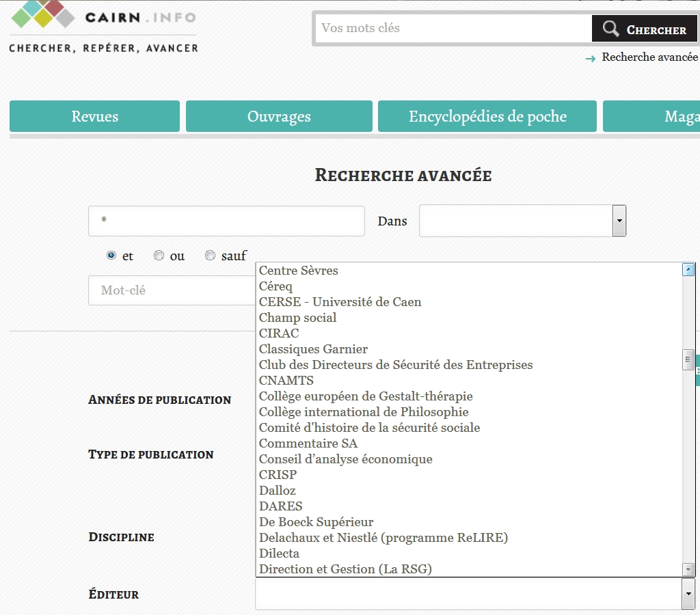Image resolution: width=700 pixels, height=615 pixels.
Task: Select Centre Sèvres in the list
Action: (469, 271)
